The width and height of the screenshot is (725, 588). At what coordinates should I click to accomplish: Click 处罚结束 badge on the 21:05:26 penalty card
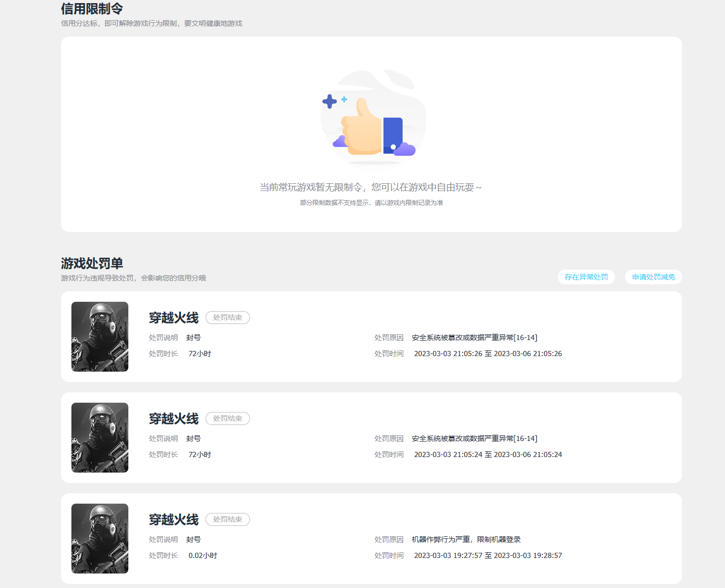pos(228,317)
